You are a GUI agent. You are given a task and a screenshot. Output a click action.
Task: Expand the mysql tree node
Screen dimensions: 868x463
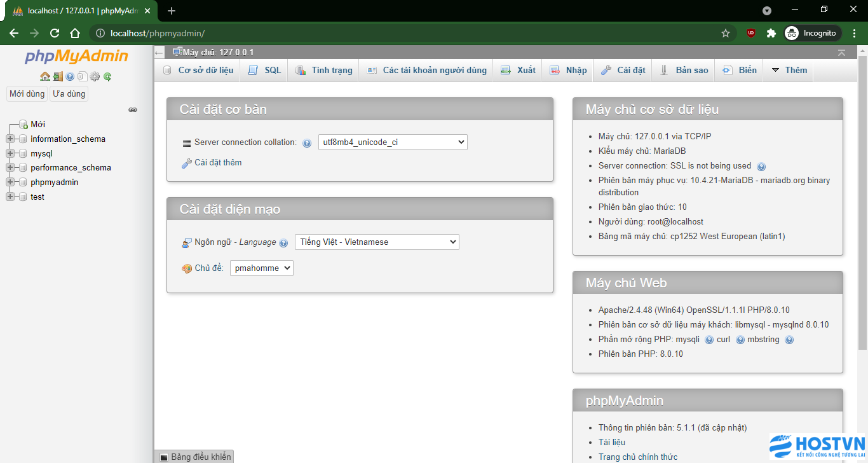coord(10,154)
